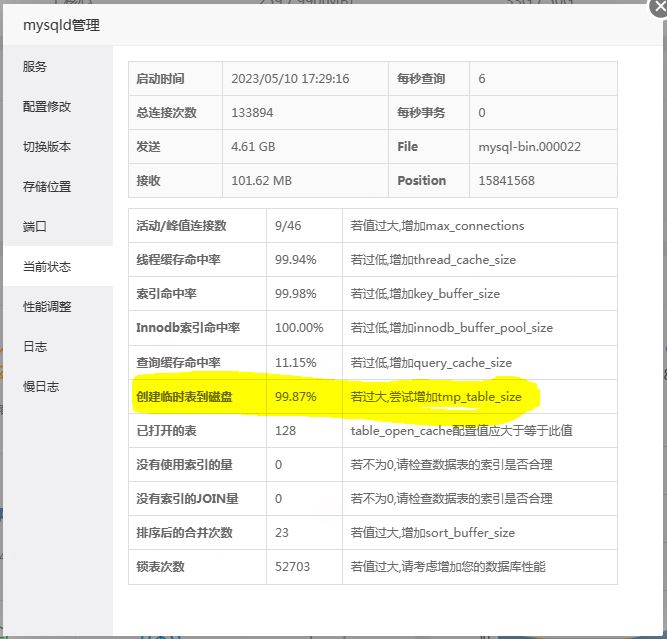Image resolution: width=667 pixels, height=639 pixels.
Task: Click the max_connections hint text
Action: pyautogui.click(x=437, y=225)
